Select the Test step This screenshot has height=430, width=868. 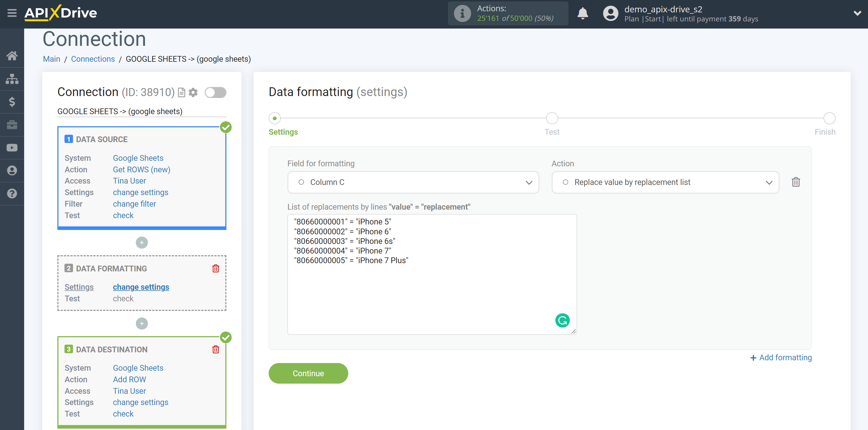point(552,118)
